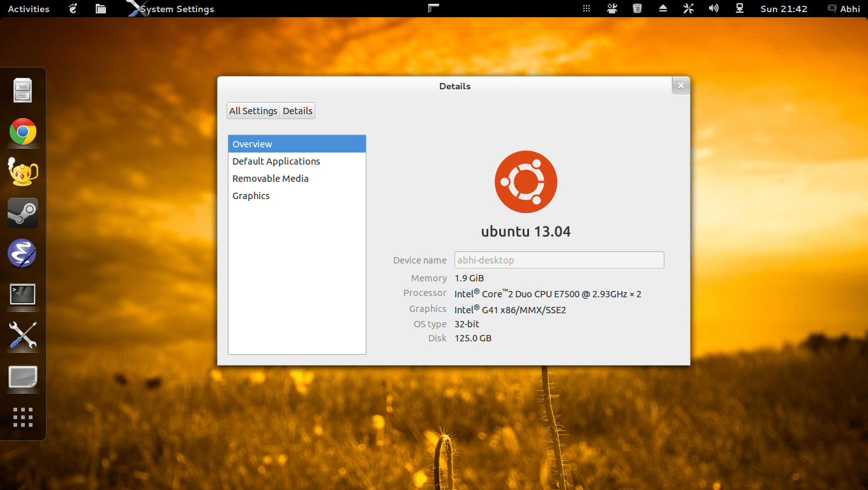Click the Intel Core 2 Duo processor value
Image resolution: width=868 pixels, height=490 pixels.
pyautogui.click(x=548, y=293)
